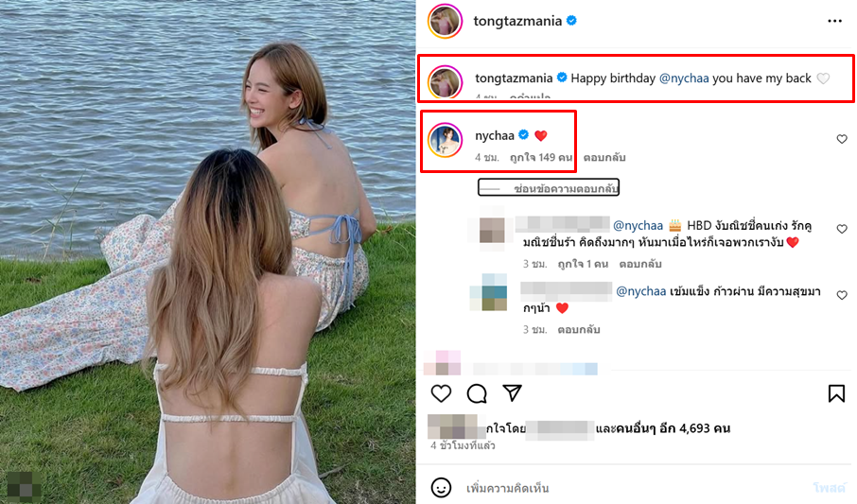Open tongtazmania profile picture in header

(x=445, y=21)
